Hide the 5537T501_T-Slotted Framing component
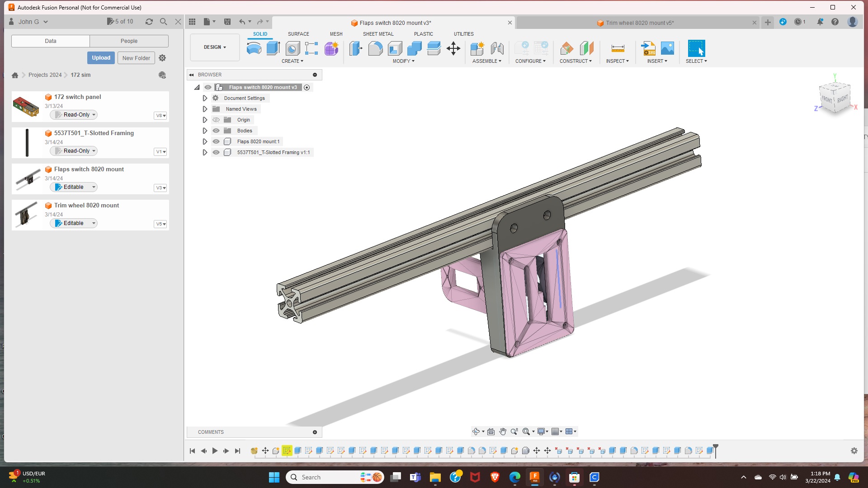 pos(216,152)
